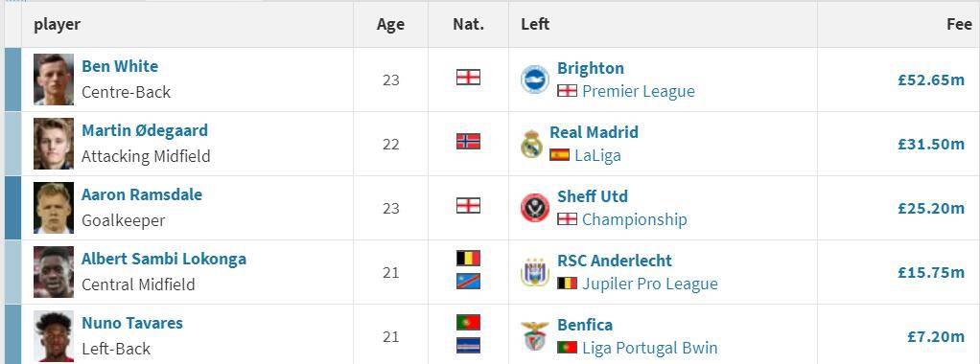This screenshot has height=364, width=980.
Task: Click the Benfica eagle club crest
Action: 535,336
